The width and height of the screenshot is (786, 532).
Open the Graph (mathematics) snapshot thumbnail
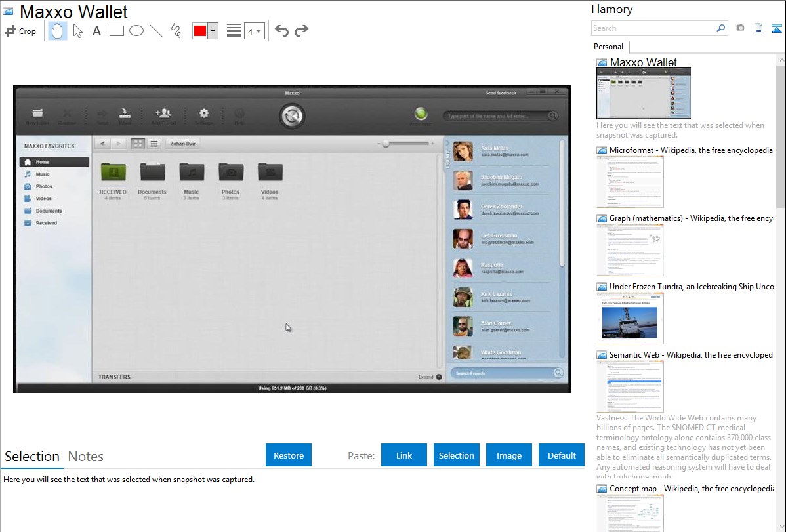(630, 250)
